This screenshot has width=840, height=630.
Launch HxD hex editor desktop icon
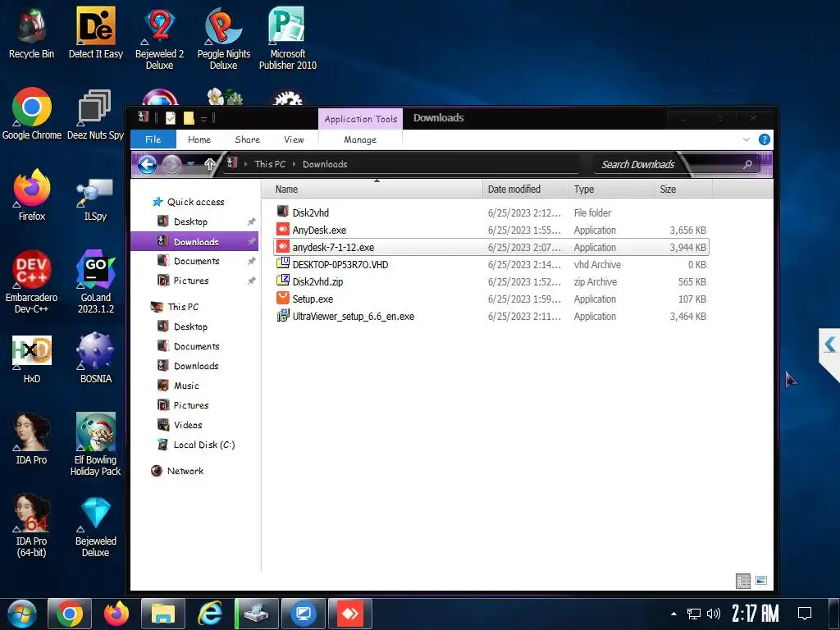pos(32,358)
